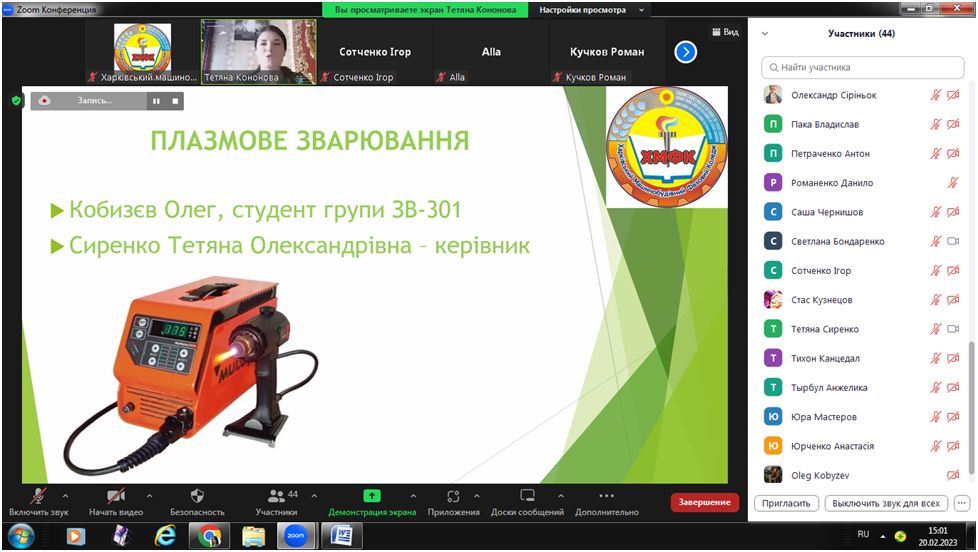Open Microsoft Word from the taskbar
Screen dimensions: 978x552
tap(341, 536)
